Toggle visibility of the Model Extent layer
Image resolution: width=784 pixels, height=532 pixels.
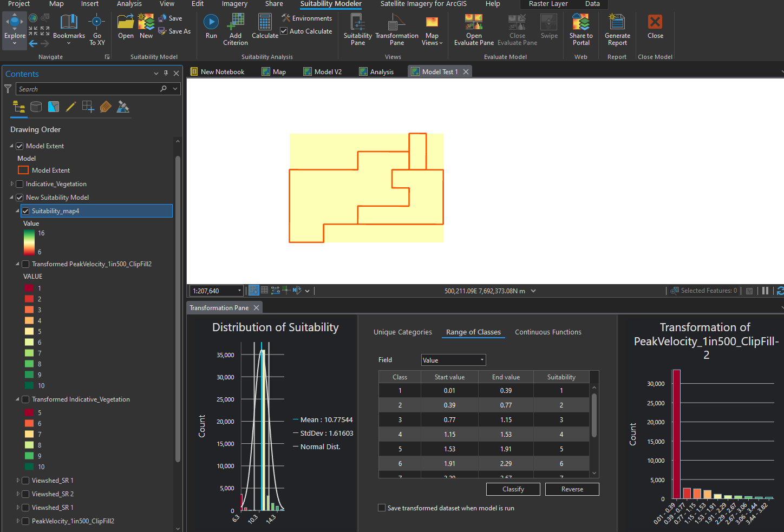19,146
